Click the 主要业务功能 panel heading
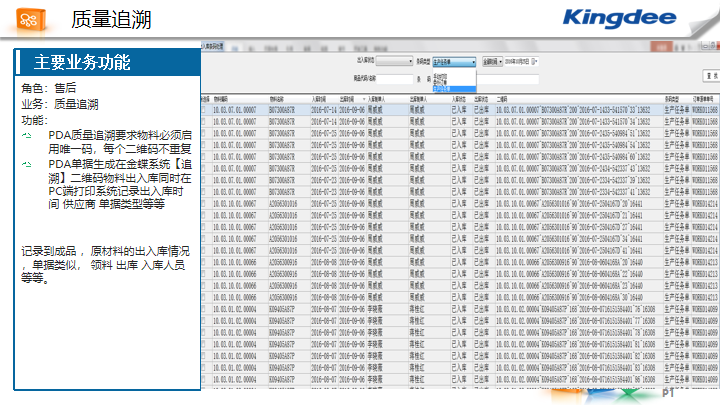Screen dimensions: 720x405 point(82,62)
